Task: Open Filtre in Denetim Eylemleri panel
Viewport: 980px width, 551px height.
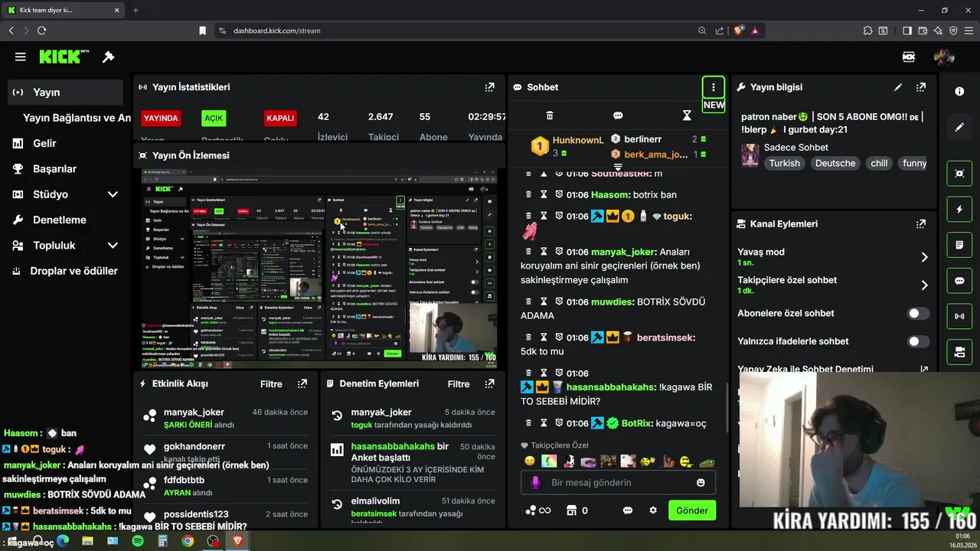Action: pyautogui.click(x=458, y=384)
